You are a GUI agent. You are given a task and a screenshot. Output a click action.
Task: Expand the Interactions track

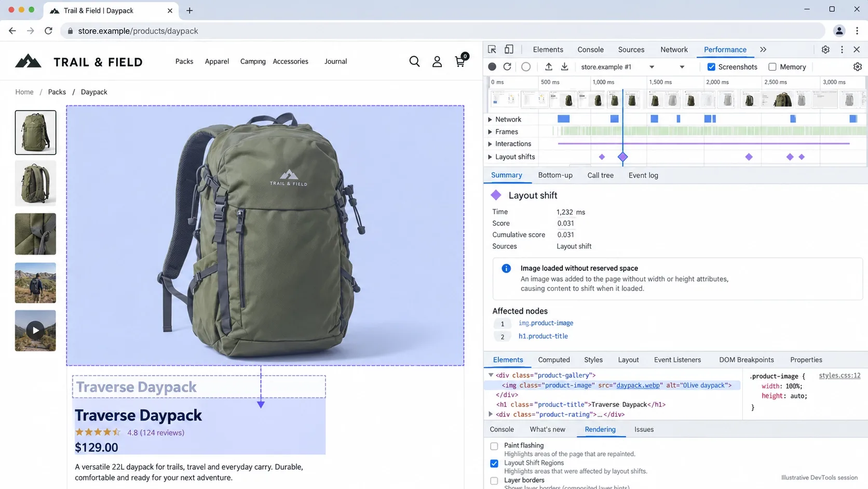490,144
